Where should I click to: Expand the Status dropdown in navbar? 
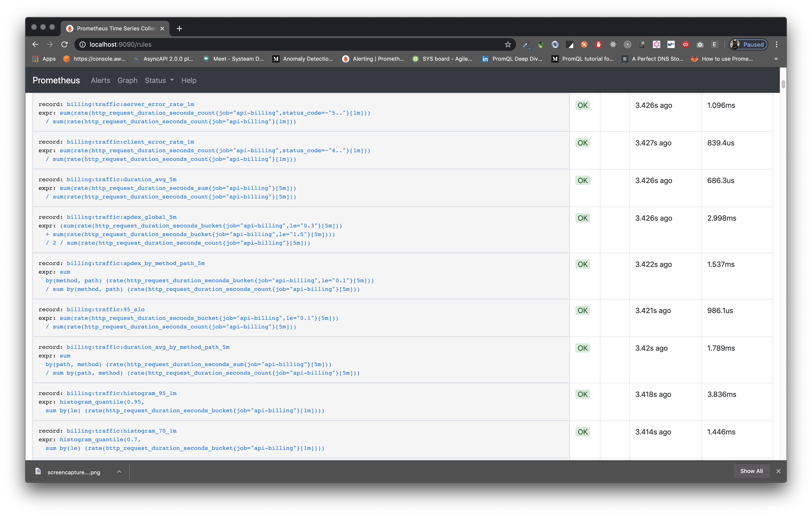tap(159, 80)
